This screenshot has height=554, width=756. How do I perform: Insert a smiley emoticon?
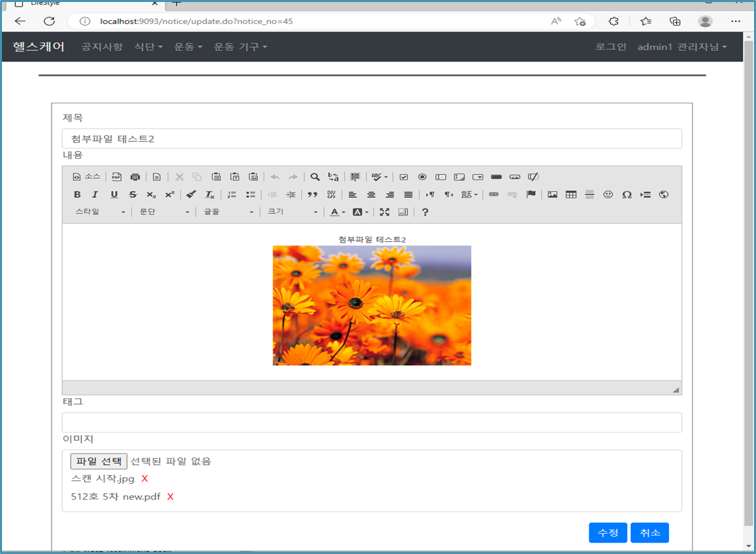point(608,194)
